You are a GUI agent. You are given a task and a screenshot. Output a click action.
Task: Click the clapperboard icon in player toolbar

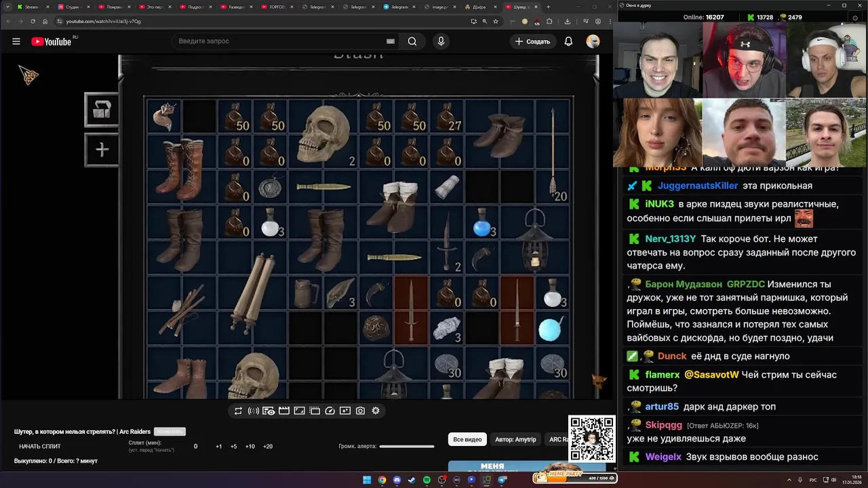point(284,411)
